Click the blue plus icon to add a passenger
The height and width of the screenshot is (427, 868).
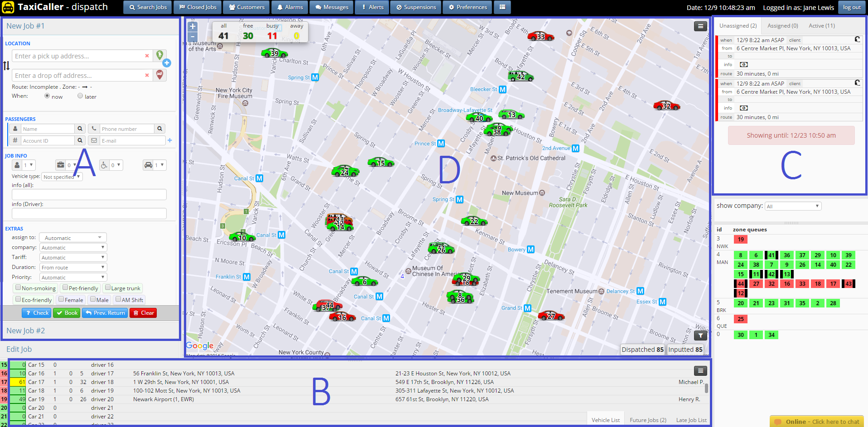click(170, 140)
